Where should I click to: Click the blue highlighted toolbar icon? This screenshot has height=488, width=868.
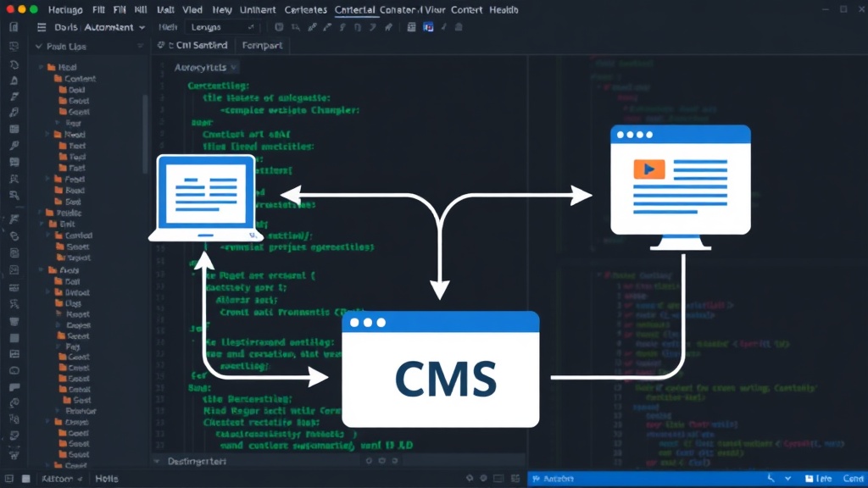tap(428, 27)
